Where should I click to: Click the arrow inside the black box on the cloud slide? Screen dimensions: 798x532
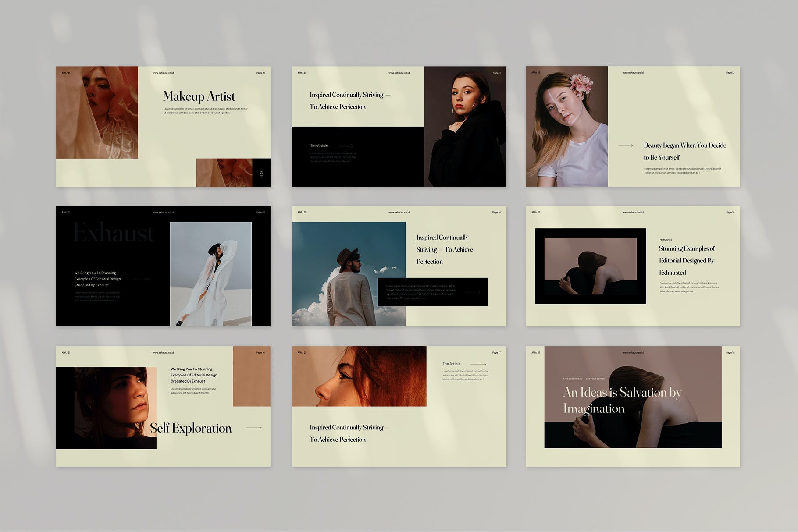473,292
